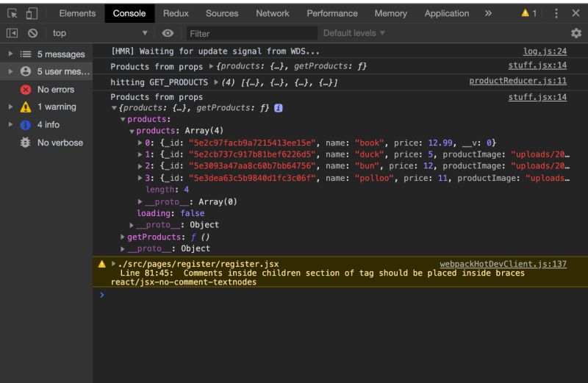This screenshot has height=383, width=588.
Task: Open the Default levels dropdown
Action: coord(354,33)
